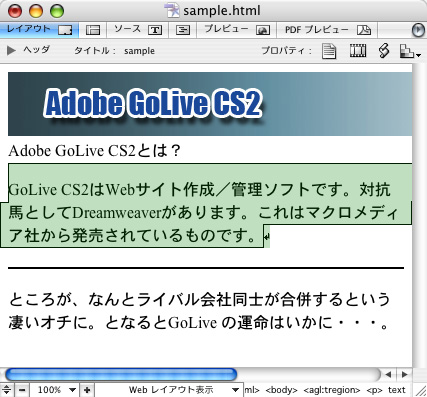
Task: Click the yellow minimize window button
Action: click(36, 11)
